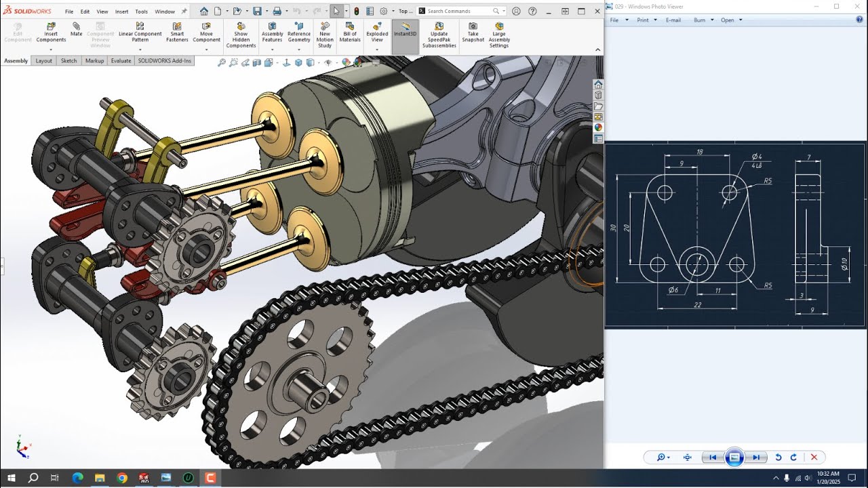Open the Options gear icon
The image size is (868, 488).
click(x=384, y=11)
